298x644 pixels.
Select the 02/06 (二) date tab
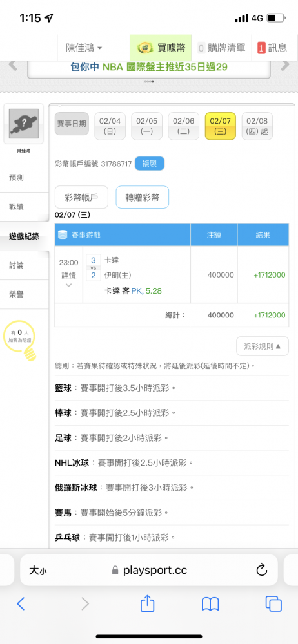coord(184,126)
